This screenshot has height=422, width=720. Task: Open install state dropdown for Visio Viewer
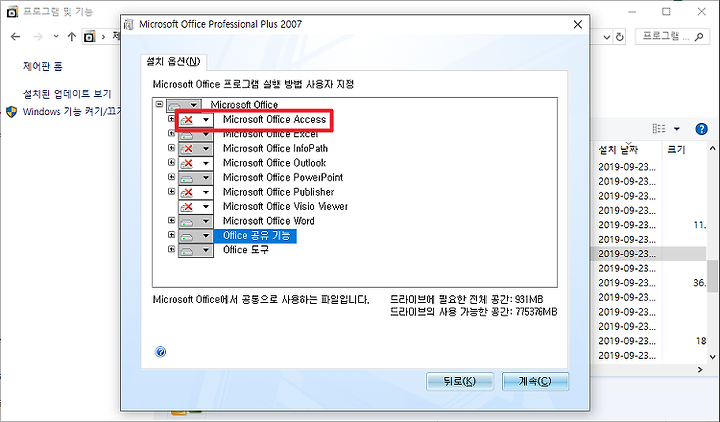[x=196, y=207]
